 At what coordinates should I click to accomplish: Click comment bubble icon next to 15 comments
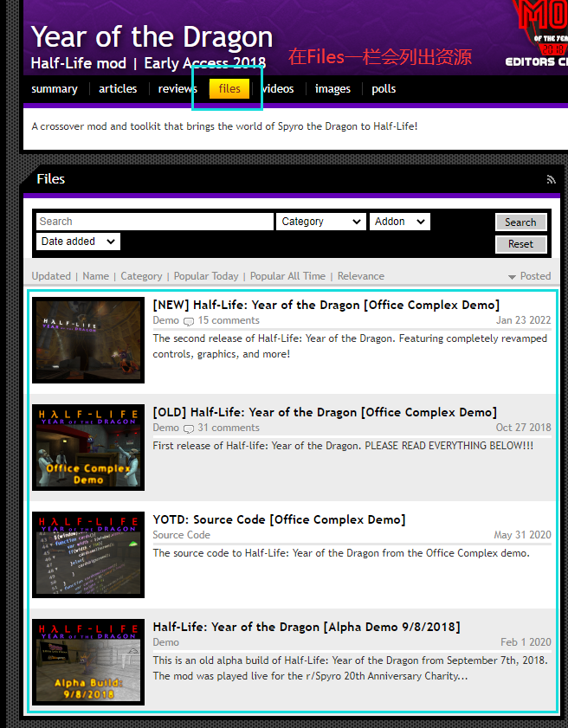tap(189, 321)
